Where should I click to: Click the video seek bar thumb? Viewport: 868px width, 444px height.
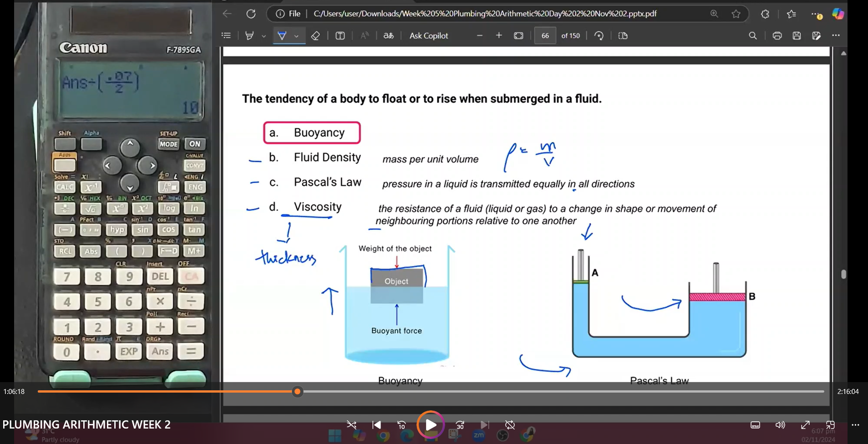(297, 392)
